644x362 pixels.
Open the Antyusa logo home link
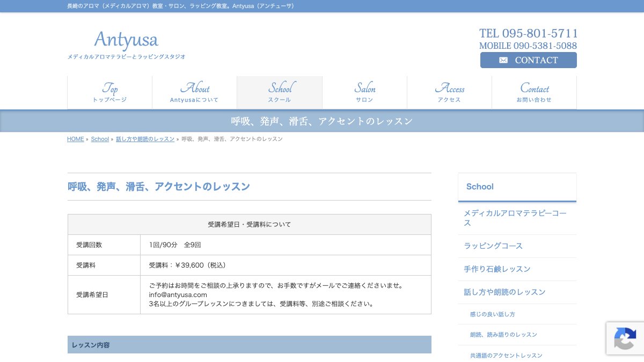(x=126, y=40)
